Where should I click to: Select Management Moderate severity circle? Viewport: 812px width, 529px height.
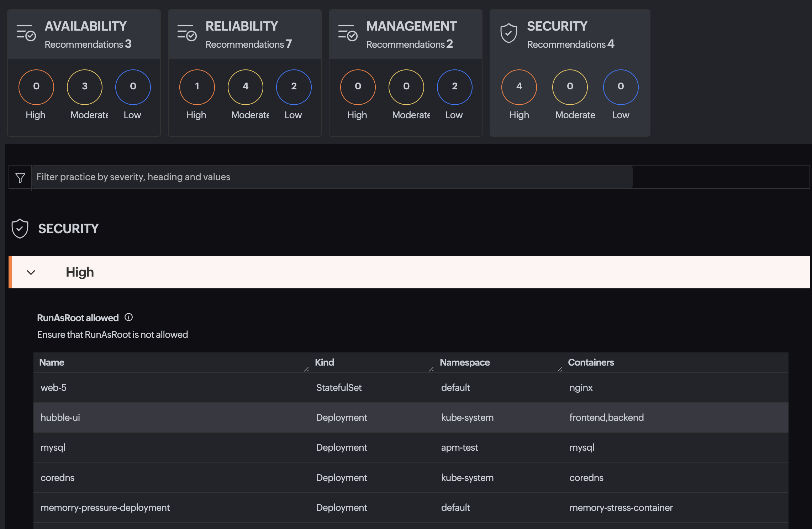[406, 87]
